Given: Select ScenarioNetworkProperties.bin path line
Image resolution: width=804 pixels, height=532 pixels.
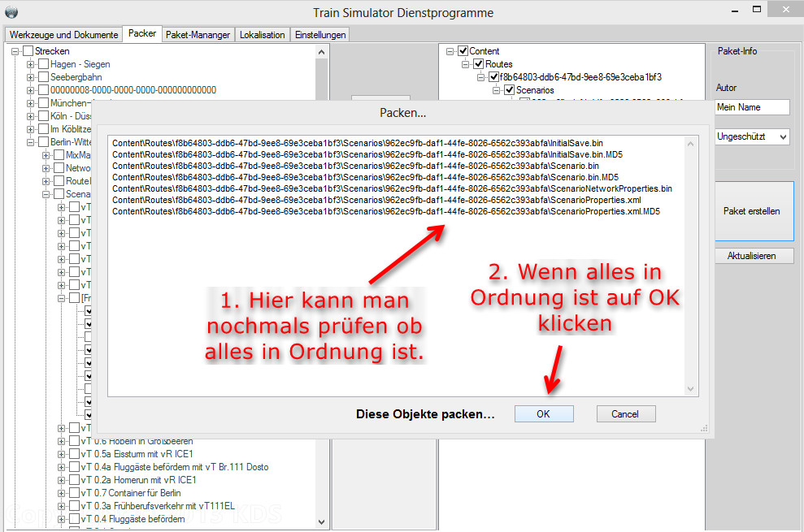Looking at the screenshot, I should pos(392,188).
